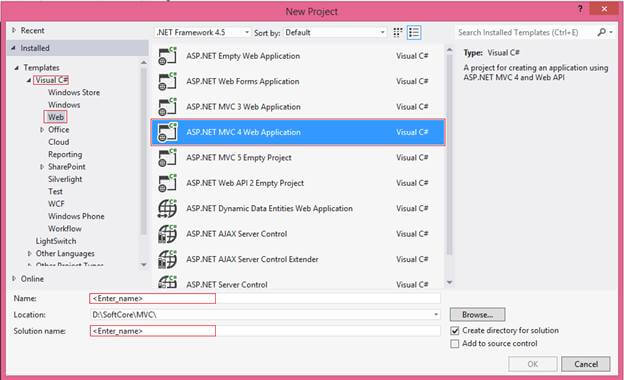Viewport: 624px width, 380px height.
Task: Select the Windows Phone category
Action: coord(76,216)
